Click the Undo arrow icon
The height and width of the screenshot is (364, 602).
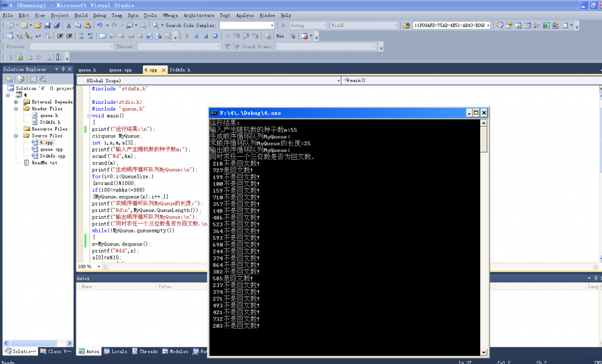pyautogui.click(x=99, y=26)
